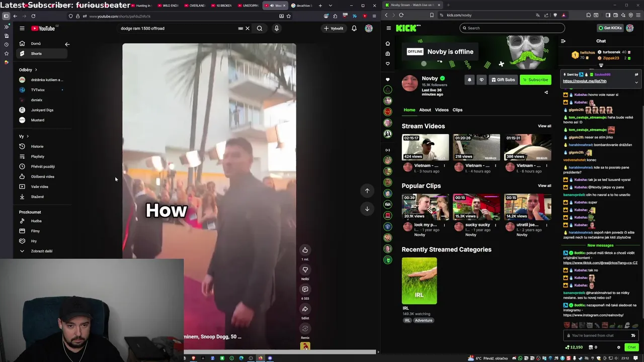Go to previous Short with up arrow
644x362 pixels.
(367, 191)
